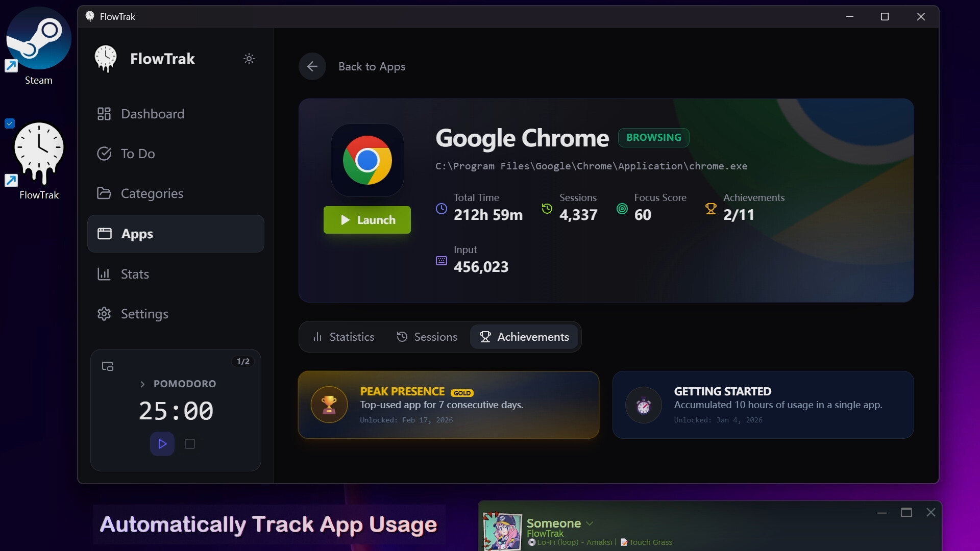Select the FlowTrak desktop shortcut

[x=39, y=161]
